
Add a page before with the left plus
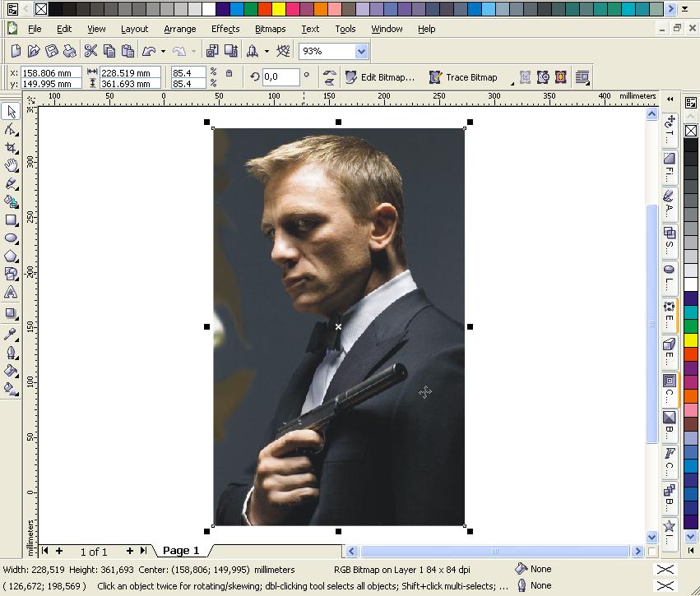(59, 551)
